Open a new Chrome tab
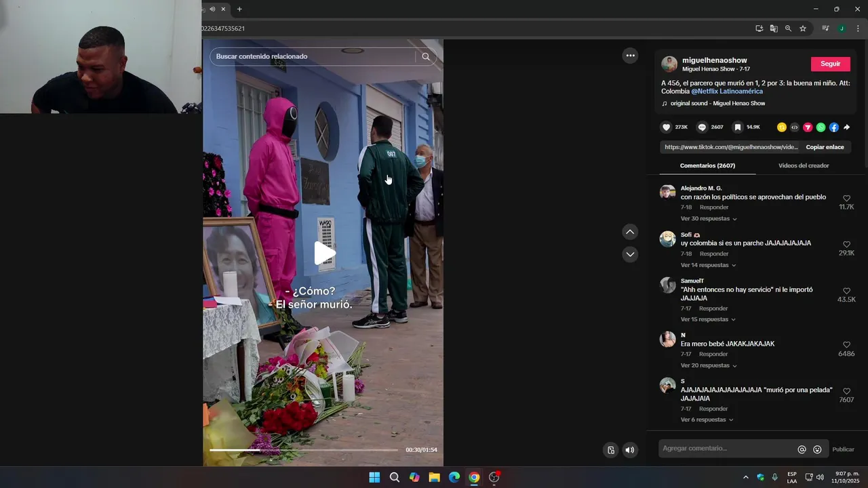The width and height of the screenshot is (868, 488). [x=239, y=9]
